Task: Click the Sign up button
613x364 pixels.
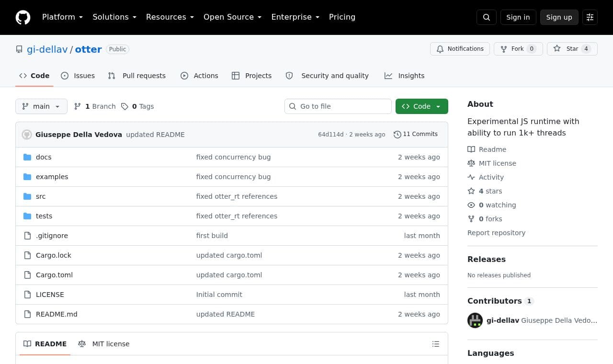Action: tap(559, 17)
